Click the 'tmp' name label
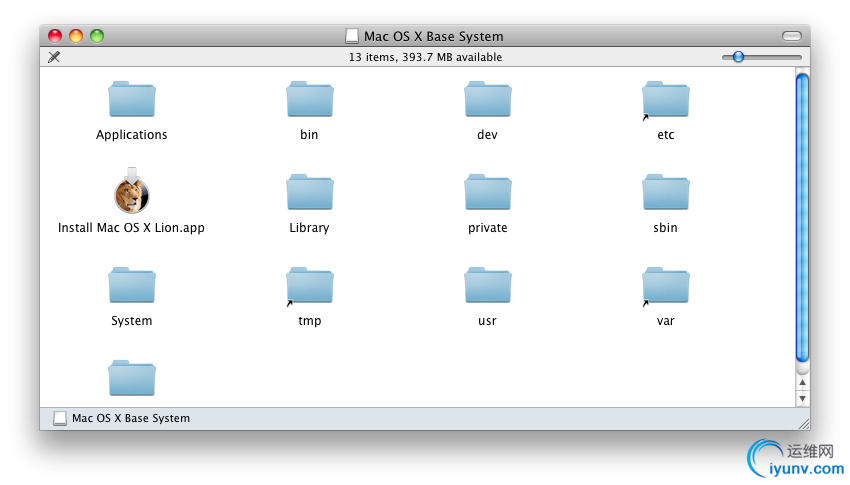Viewport: 850px width, 485px height. pos(310,321)
